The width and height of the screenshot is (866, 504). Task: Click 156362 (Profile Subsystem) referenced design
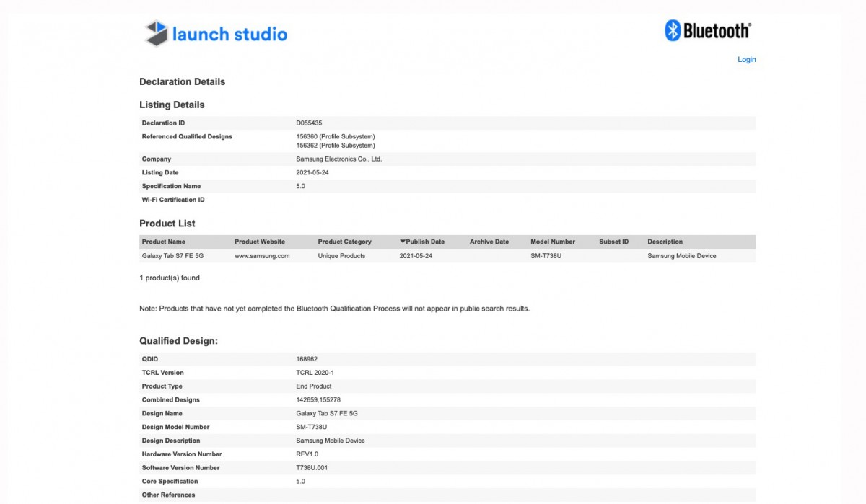[x=336, y=146]
